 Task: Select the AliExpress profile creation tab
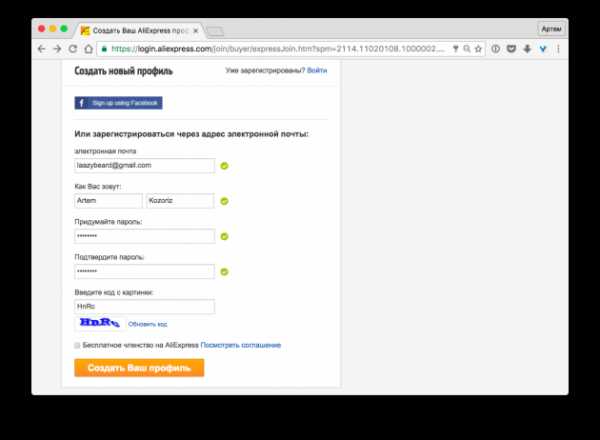point(140,31)
